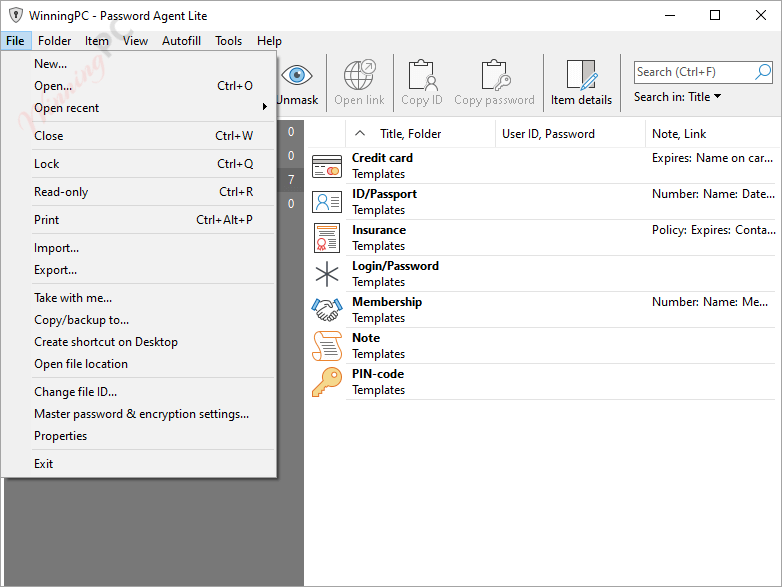Select the PIN-code title text
The width and height of the screenshot is (782, 587).
coord(378,374)
